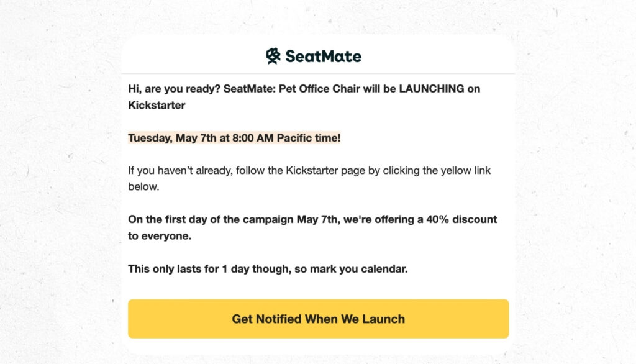Click the SeatMate logo icon
Image resolution: width=636 pixels, height=364 pixels.
click(x=273, y=57)
